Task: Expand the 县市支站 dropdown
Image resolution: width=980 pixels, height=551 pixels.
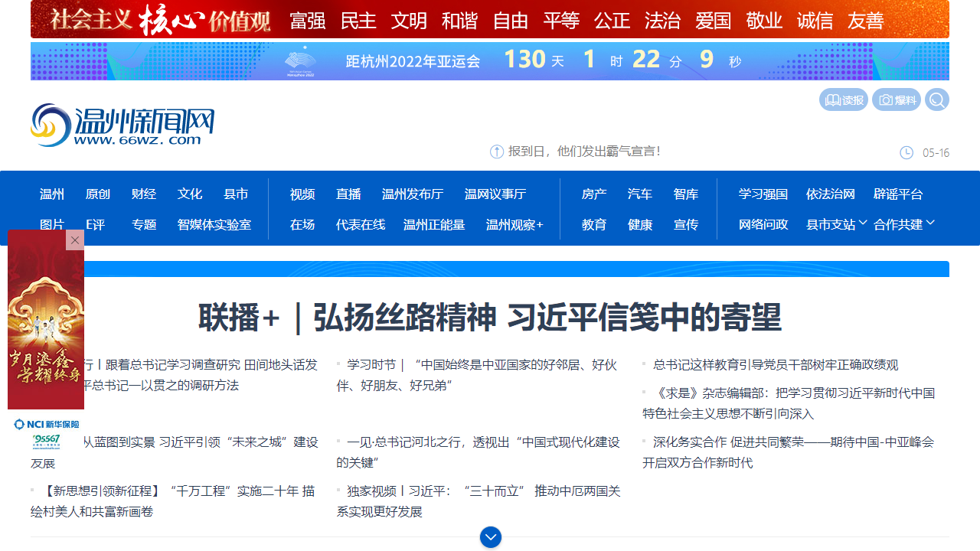Action: (837, 224)
